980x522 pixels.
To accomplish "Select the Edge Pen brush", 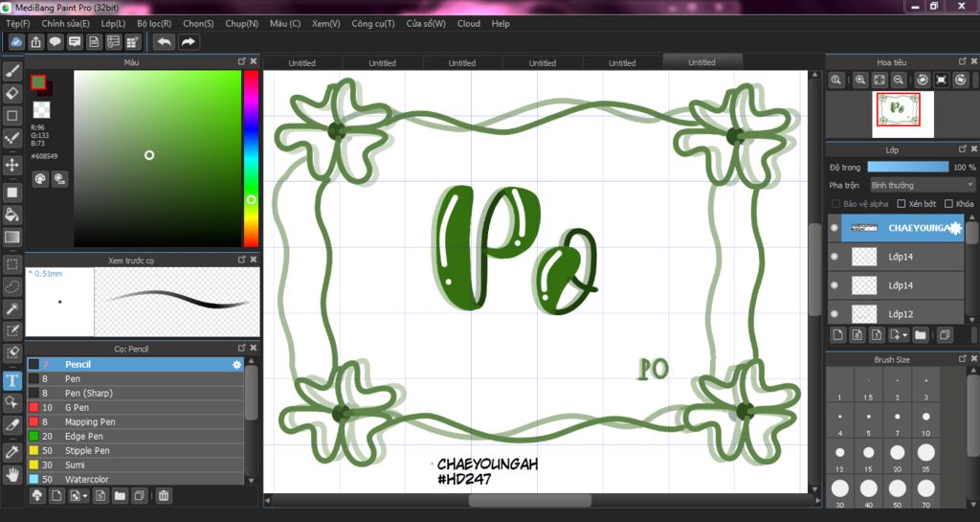I will pyautogui.click(x=135, y=436).
